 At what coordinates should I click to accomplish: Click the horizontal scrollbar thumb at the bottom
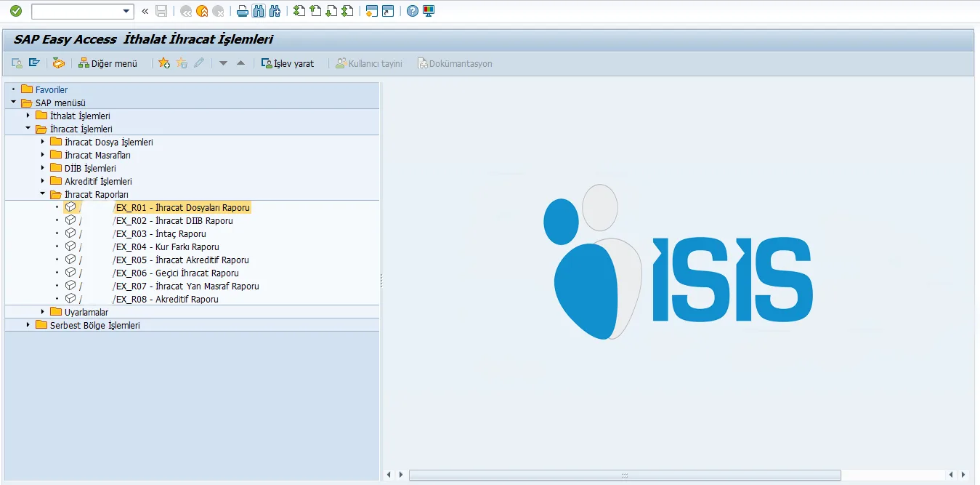pyautogui.click(x=625, y=475)
